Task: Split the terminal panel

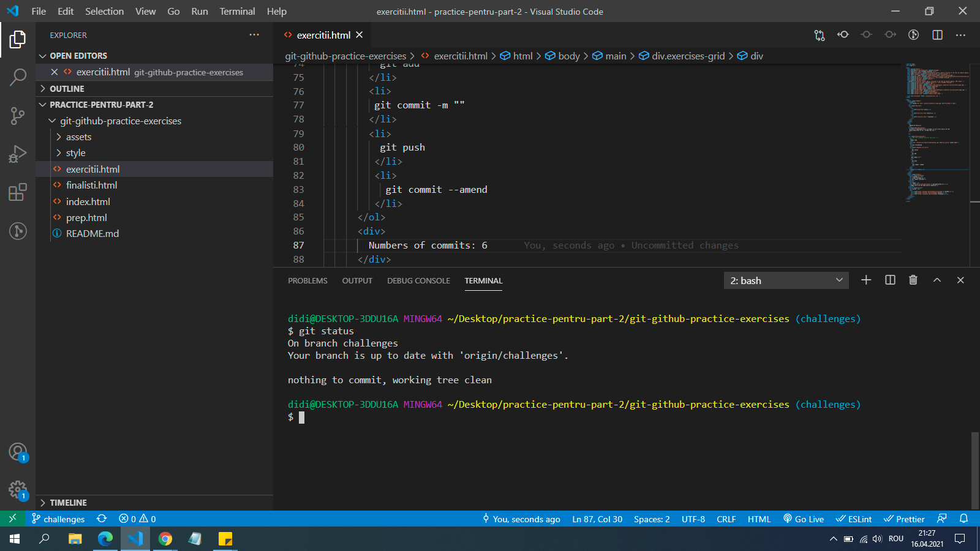Action: tap(890, 280)
